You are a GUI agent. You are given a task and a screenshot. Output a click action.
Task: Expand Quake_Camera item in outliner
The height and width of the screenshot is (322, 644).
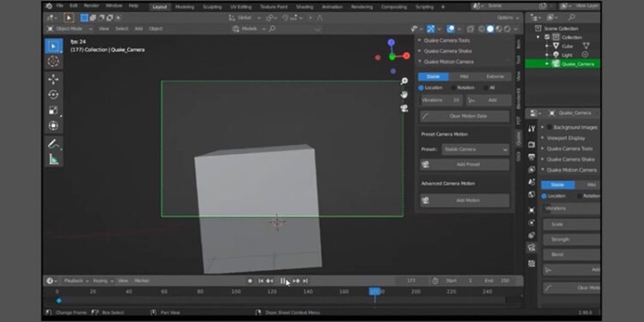pos(547,64)
